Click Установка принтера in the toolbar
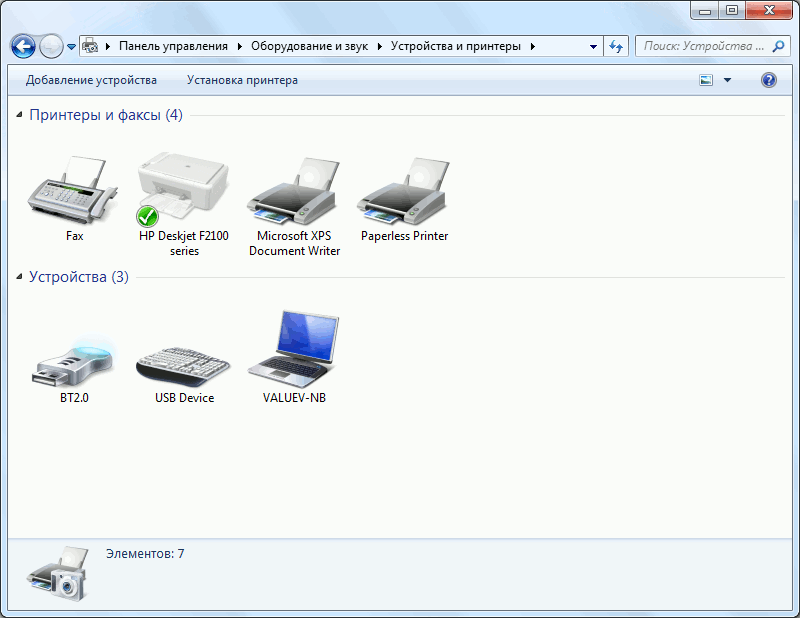 [x=242, y=80]
